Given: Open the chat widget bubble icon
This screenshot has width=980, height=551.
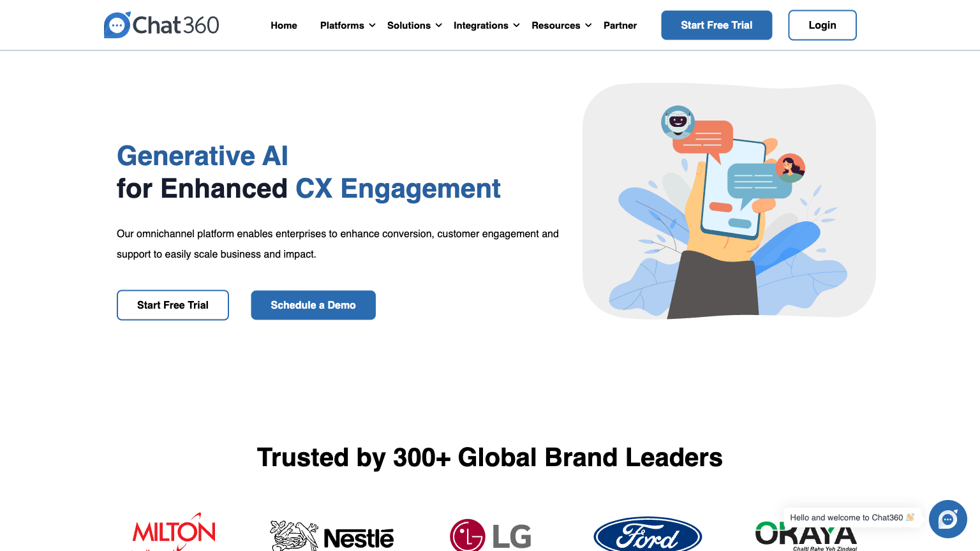Looking at the screenshot, I should point(948,519).
